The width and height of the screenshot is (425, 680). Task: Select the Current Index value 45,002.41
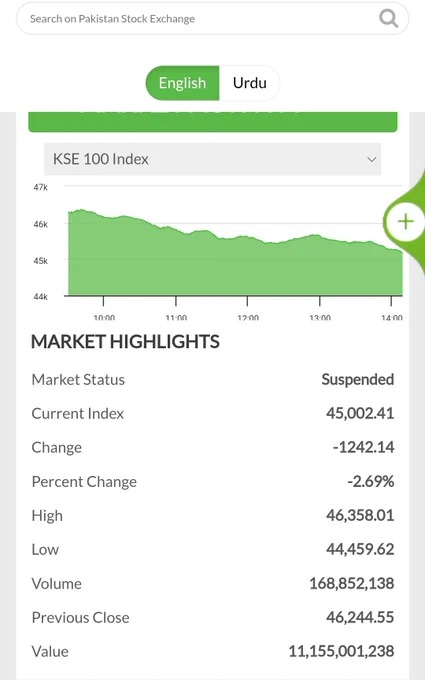360,413
